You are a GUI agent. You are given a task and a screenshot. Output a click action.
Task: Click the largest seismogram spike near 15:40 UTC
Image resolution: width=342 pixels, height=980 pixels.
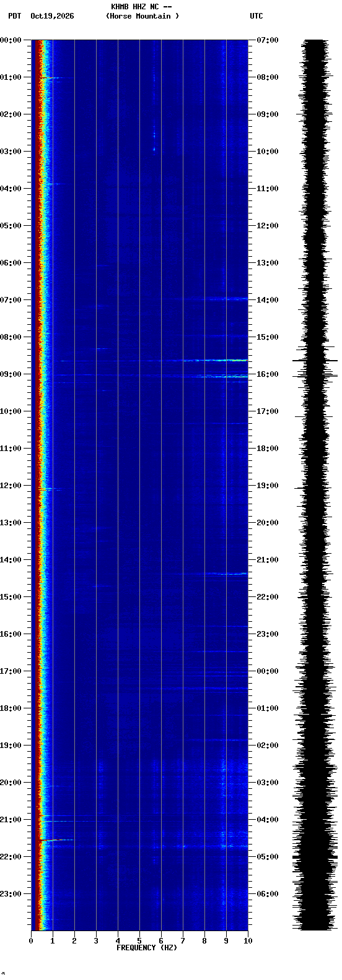(x=315, y=360)
